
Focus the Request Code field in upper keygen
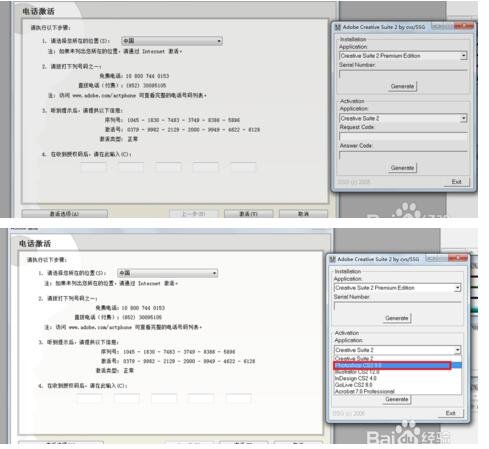[x=403, y=136]
